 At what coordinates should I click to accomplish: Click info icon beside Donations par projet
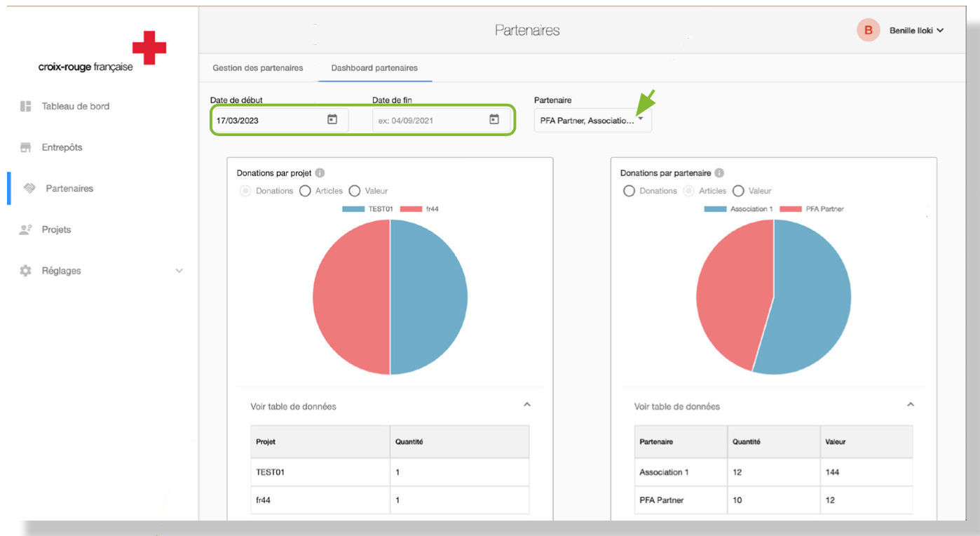coord(320,173)
